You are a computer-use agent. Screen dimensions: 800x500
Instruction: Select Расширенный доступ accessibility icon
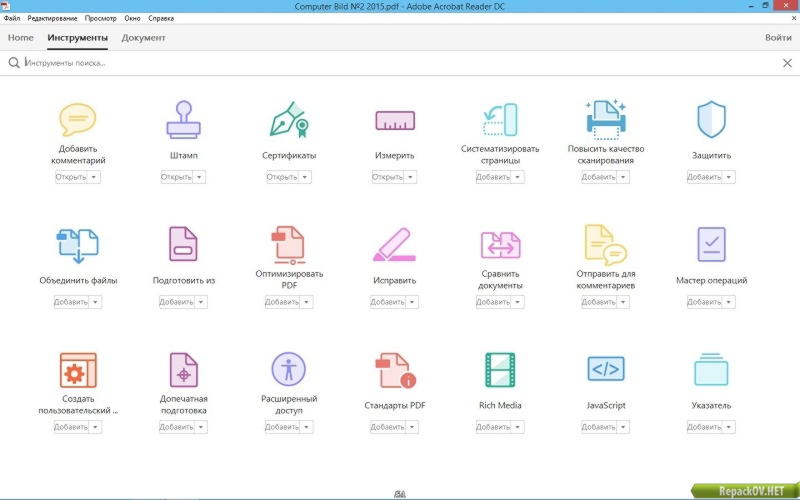[x=289, y=369]
